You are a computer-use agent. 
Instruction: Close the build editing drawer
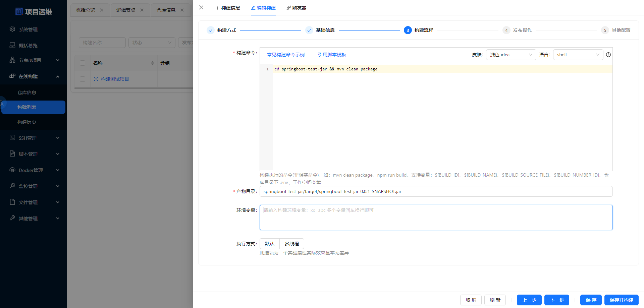click(201, 7)
